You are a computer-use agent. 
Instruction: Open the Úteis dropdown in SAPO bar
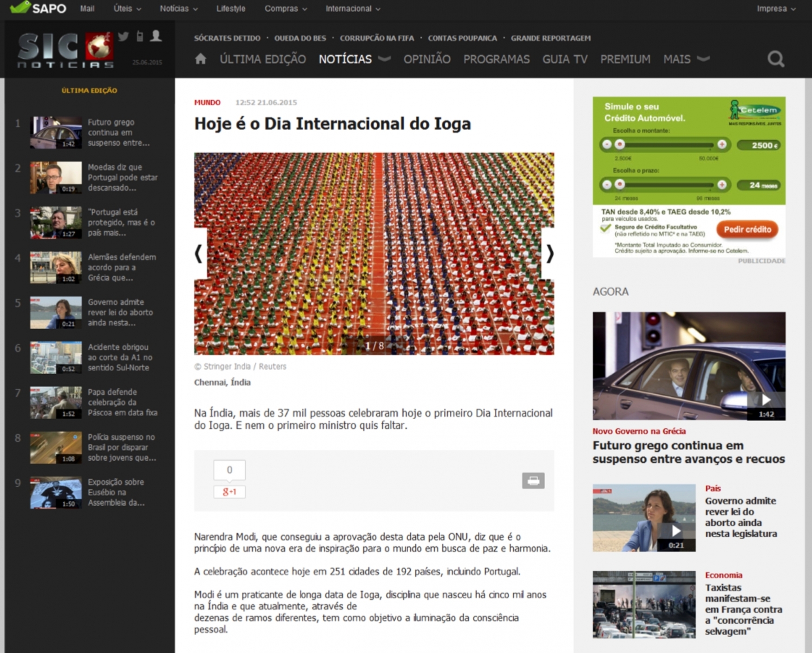pos(127,9)
